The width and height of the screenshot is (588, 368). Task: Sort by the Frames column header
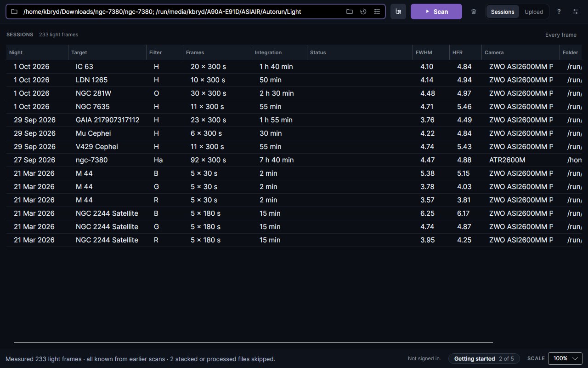coord(217,52)
